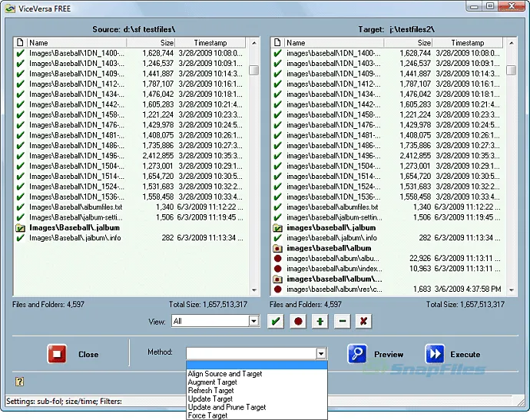Screen dimensions: 530x420
Task: Click Target list scroll down arrow
Action: pyautogui.click(x=512, y=290)
